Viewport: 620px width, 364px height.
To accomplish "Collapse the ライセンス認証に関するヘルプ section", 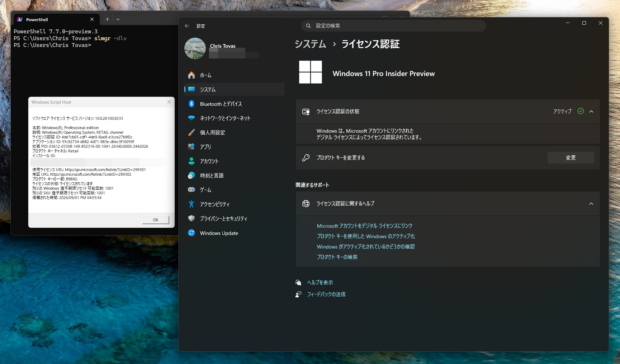I will pyautogui.click(x=591, y=204).
